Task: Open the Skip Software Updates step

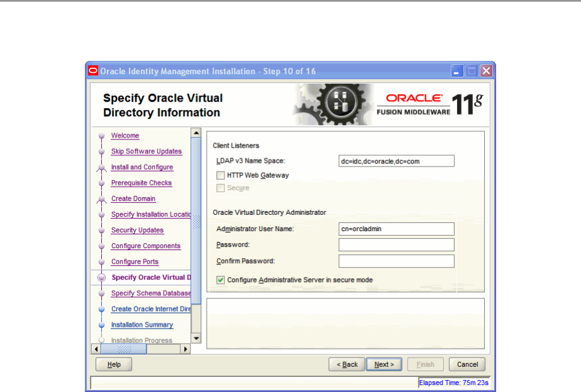Action: pyautogui.click(x=147, y=151)
